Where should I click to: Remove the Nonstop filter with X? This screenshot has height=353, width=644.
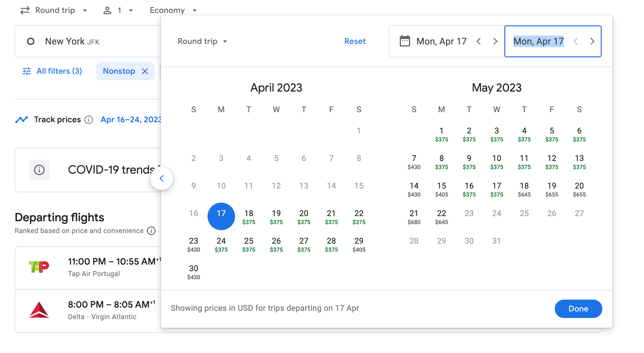[145, 71]
